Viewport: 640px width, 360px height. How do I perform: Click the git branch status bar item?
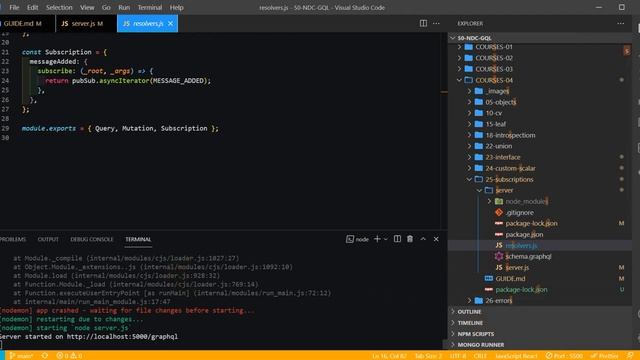[21, 356]
